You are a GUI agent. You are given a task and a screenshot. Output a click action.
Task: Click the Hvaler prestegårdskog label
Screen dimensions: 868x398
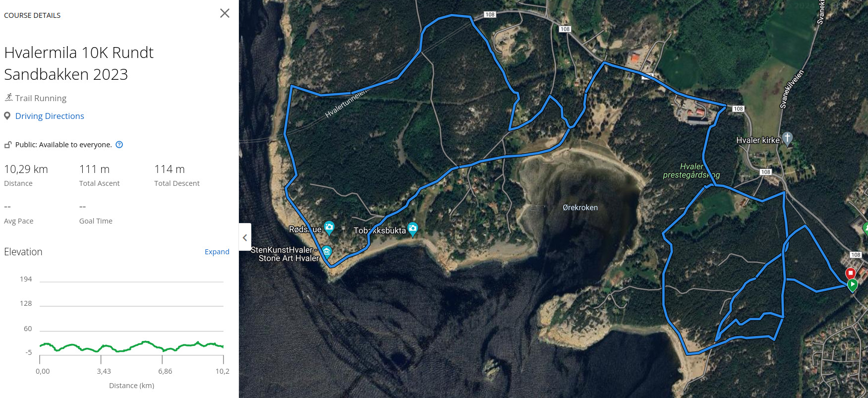coord(691,171)
